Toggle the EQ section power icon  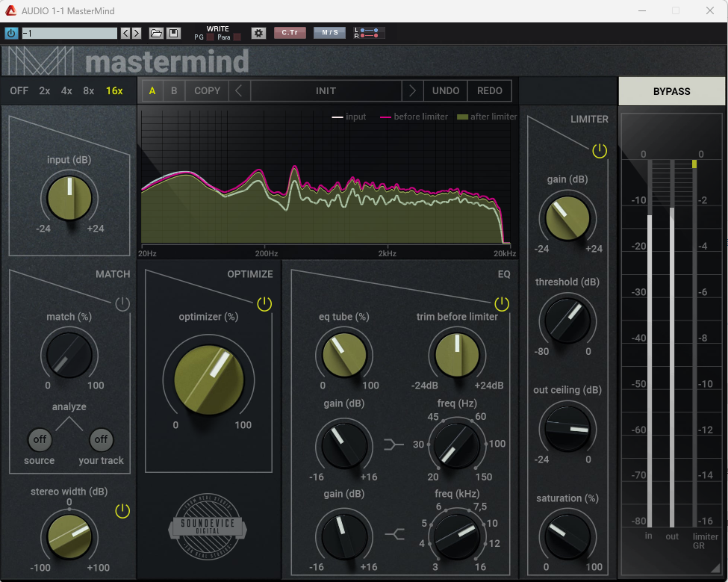click(502, 304)
